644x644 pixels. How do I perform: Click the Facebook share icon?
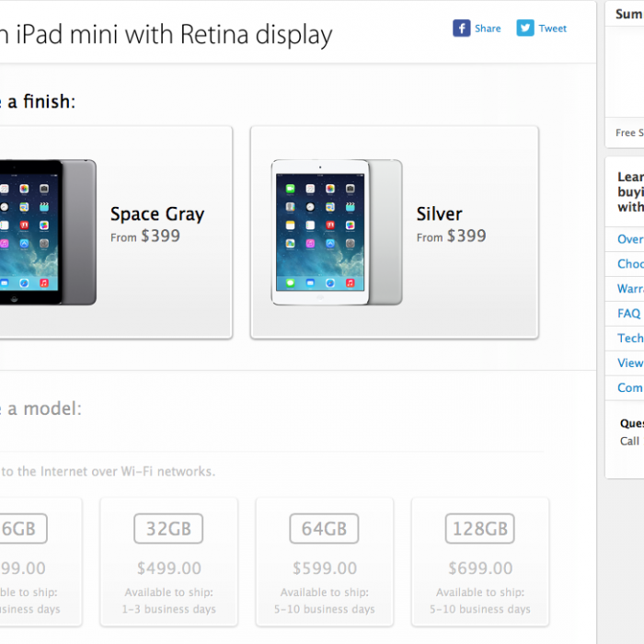461,29
